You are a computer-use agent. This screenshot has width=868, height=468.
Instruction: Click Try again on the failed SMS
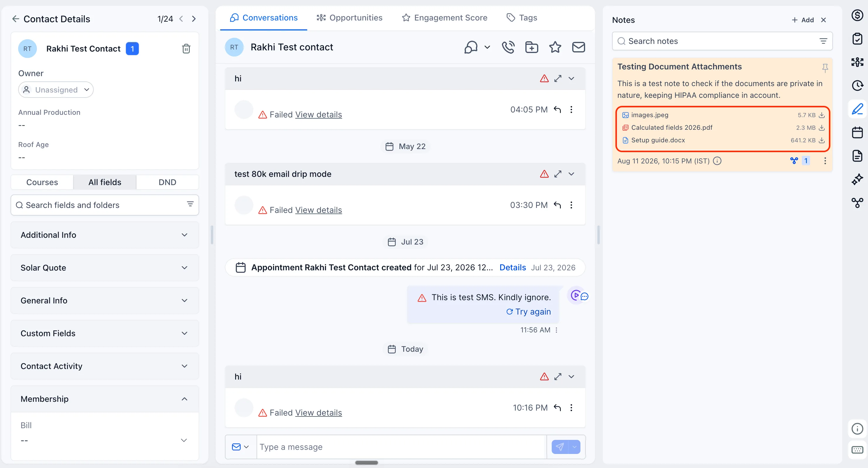coord(528,312)
